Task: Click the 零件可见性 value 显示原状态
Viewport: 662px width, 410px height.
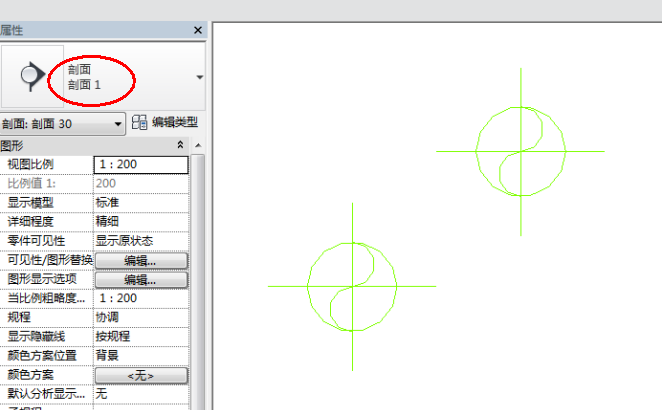Action: [141, 241]
